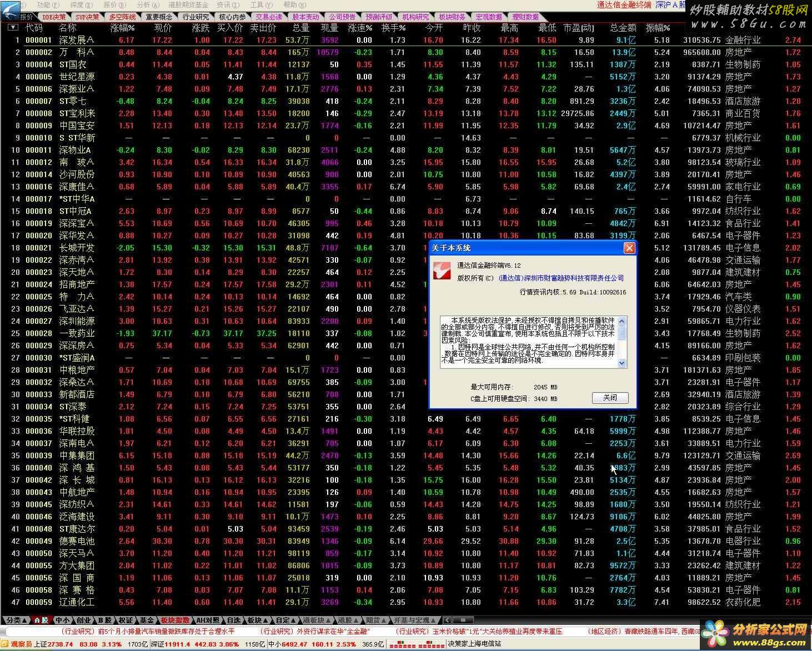812x651 pixels.
Task: Select the 宏观数据 tab
Action: pos(489,17)
